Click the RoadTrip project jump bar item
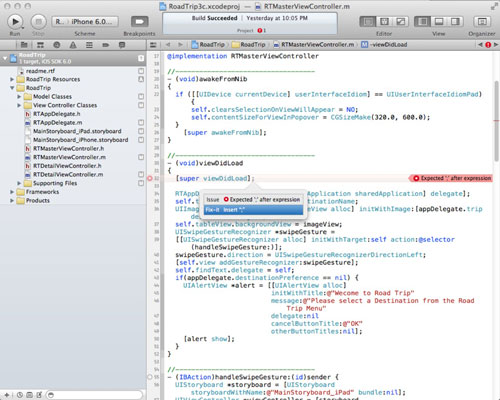The height and width of the screenshot is (400, 500). pos(209,45)
